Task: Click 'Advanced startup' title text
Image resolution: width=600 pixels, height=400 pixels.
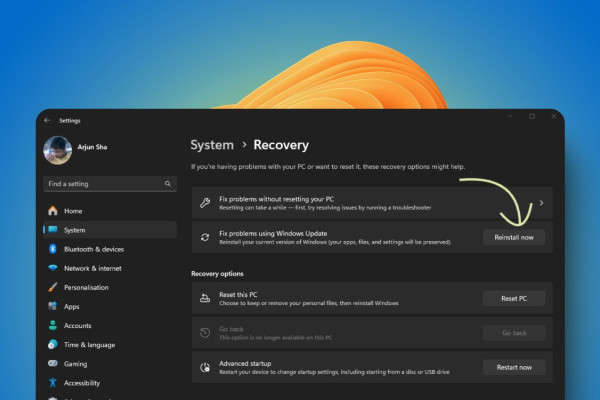Action: pyautogui.click(x=245, y=364)
